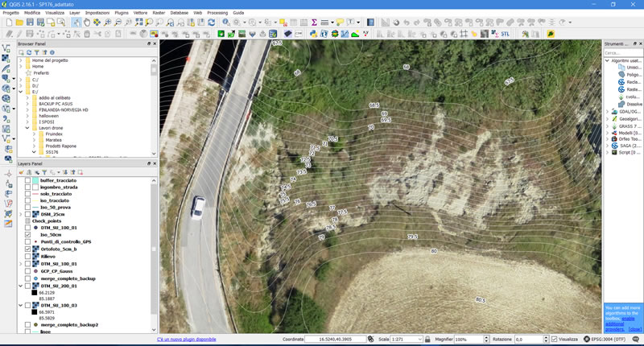Enable the ingombro_strada layer checkbox
Image resolution: width=644 pixels, height=346 pixels.
click(27, 187)
